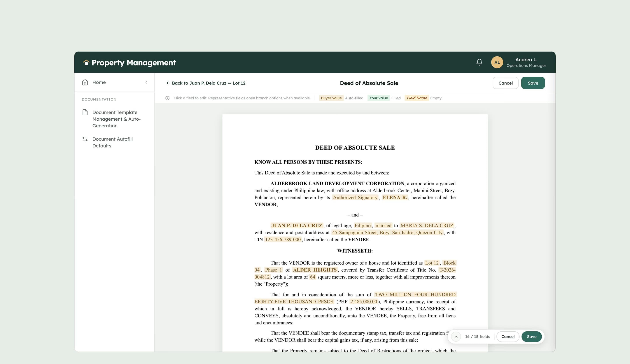Click the Home sidebar icon
630x364 pixels.
click(85, 82)
